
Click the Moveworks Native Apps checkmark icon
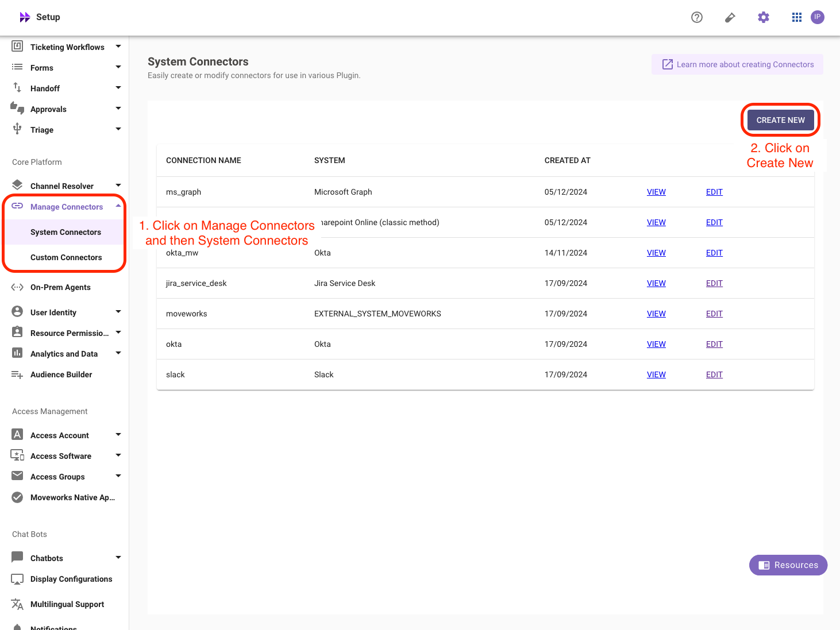(x=17, y=497)
